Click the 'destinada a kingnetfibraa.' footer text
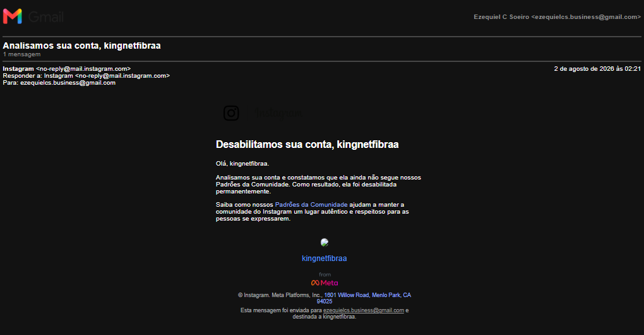 [325, 317]
